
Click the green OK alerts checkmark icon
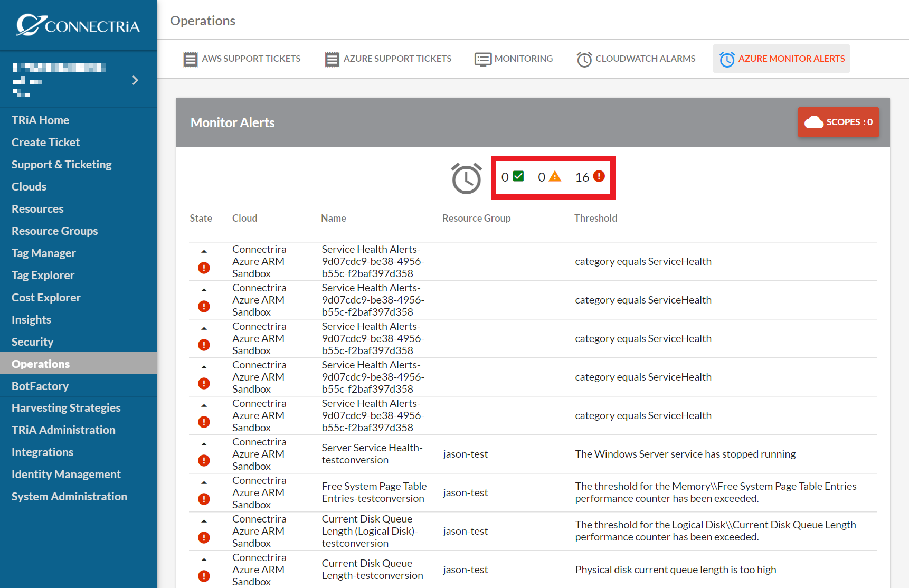[x=518, y=176]
